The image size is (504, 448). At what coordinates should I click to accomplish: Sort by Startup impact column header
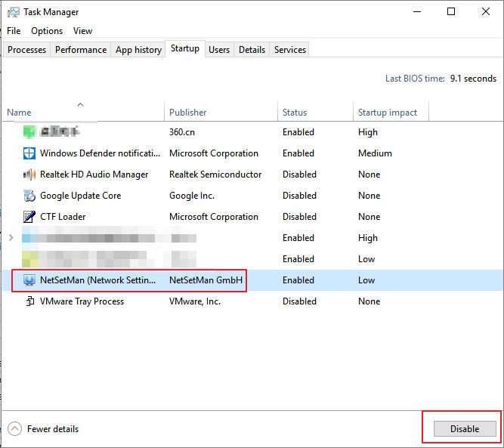point(388,113)
